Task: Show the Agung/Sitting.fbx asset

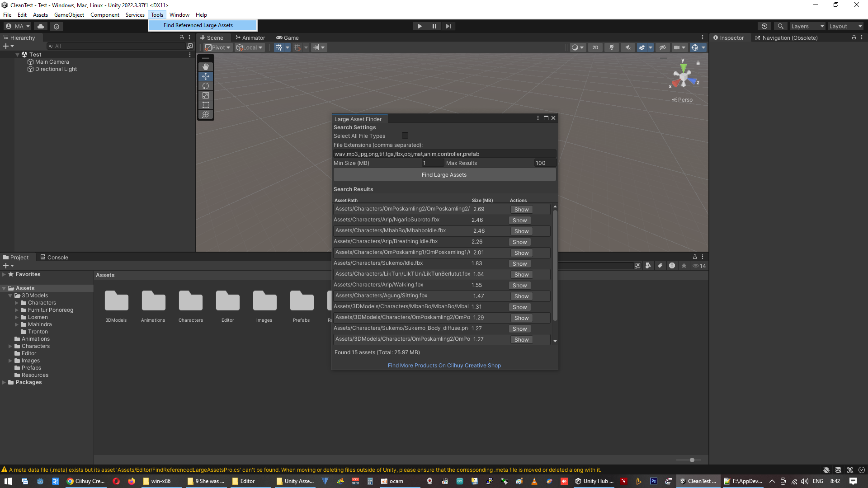Action: [x=521, y=296]
